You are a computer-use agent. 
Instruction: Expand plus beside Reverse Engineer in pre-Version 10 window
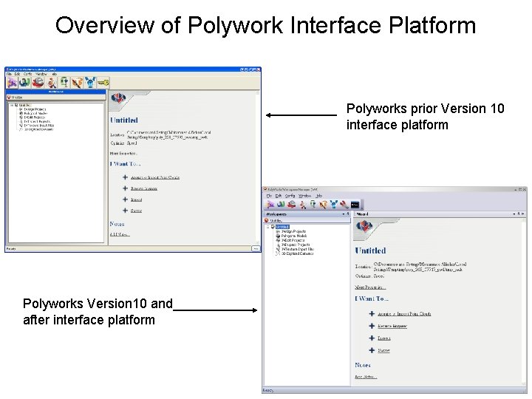(125, 188)
